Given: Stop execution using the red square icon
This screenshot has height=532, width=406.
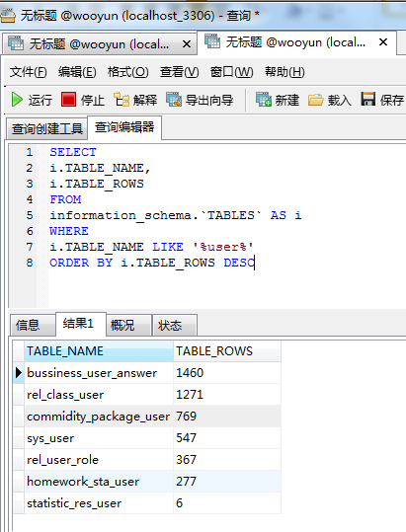Looking at the screenshot, I should [x=68, y=100].
